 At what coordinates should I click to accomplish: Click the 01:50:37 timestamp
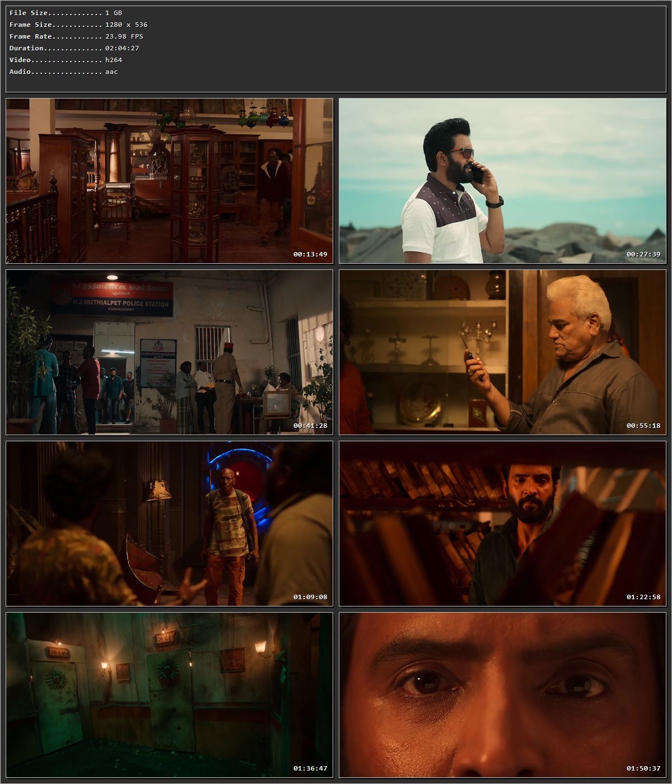[x=643, y=768]
